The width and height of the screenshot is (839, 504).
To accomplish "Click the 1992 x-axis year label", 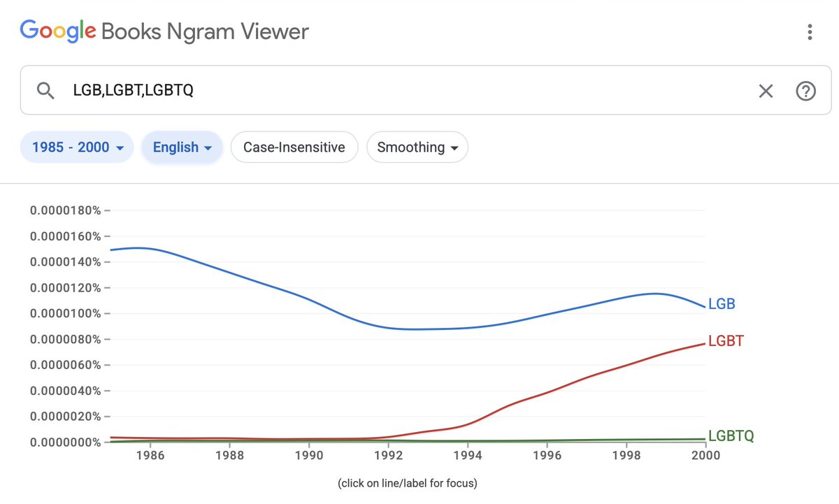I will [388, 455].
